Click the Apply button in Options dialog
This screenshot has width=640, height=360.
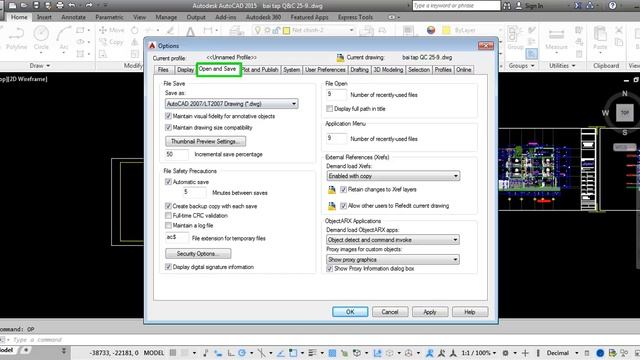pos(430,312)
